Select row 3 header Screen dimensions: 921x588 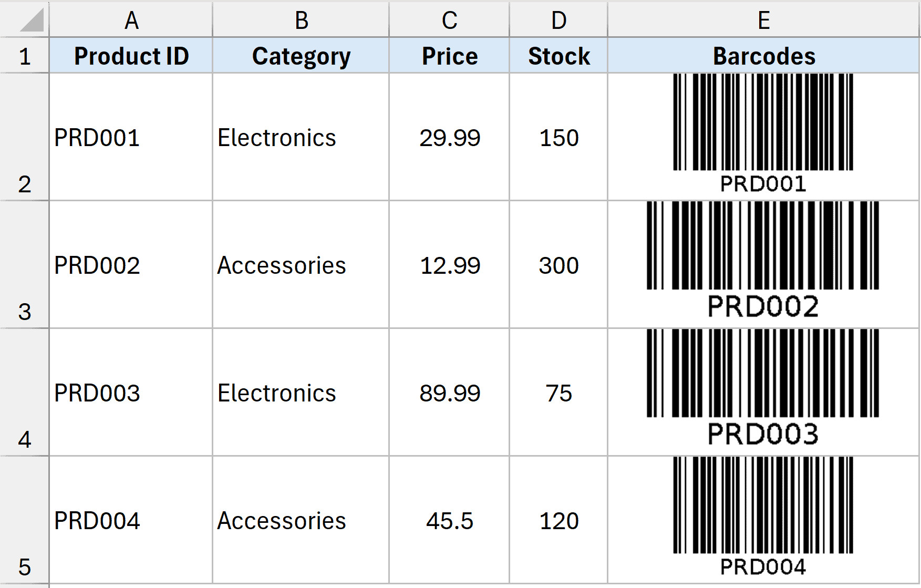click(x=24, y=264)
